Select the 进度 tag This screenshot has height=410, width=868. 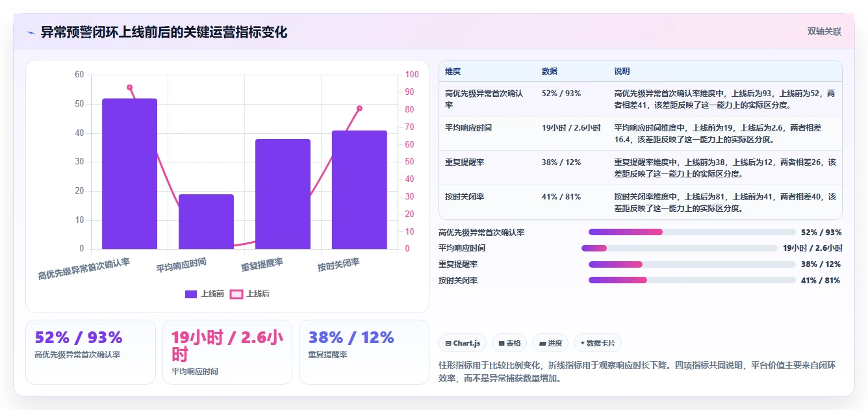[x=550, y=343]
